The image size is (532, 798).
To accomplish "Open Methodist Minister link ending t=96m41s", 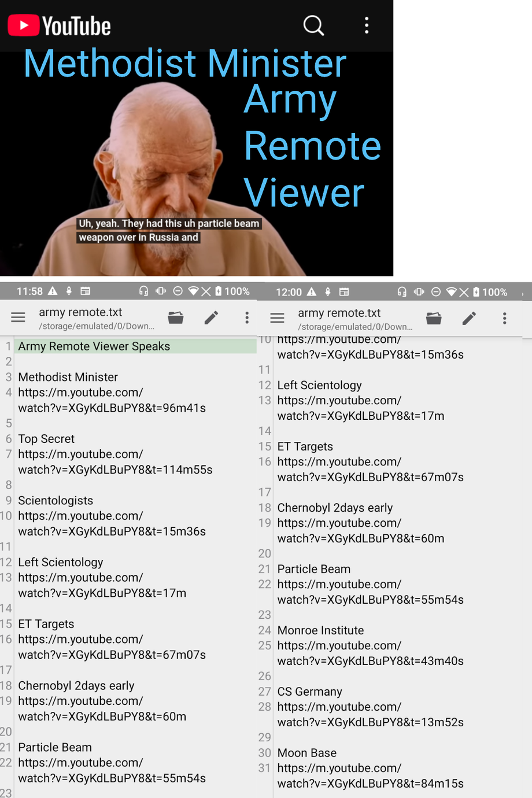I will tap(112, 400).
